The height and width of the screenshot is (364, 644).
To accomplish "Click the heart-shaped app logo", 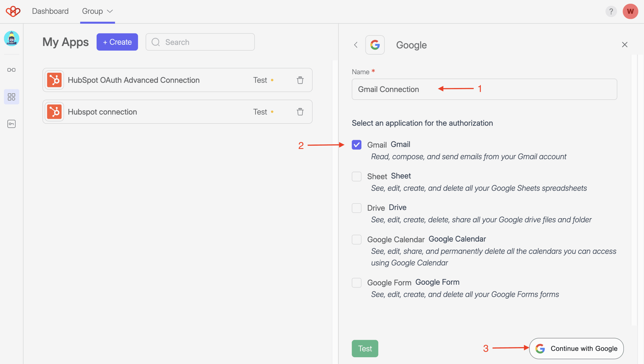I will (13, 11).
